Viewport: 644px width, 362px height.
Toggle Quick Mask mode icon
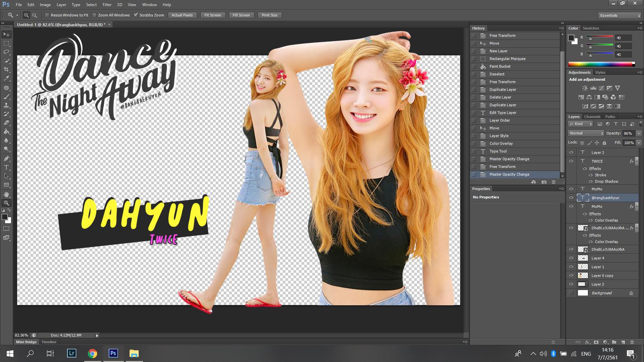point(6,228)
